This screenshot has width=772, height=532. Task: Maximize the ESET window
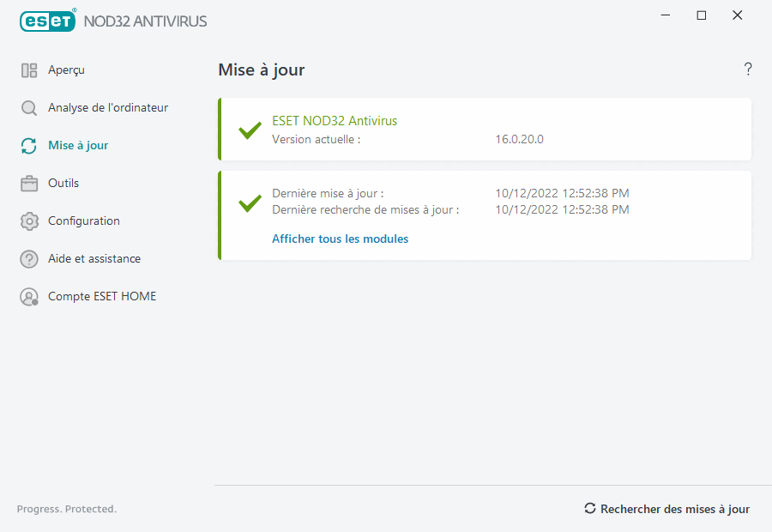tap(702, 15)
